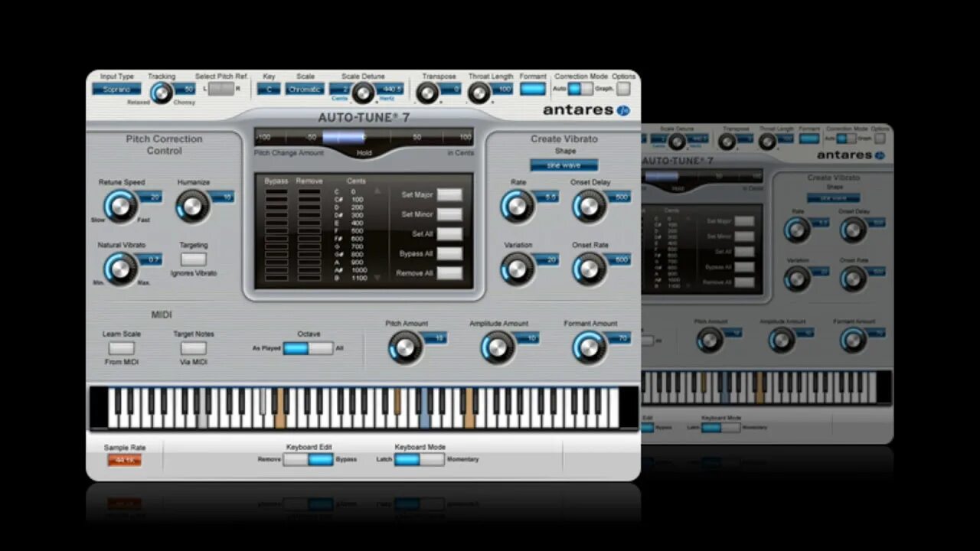Click the vibrato Rate knob in the front window

pyautogui.click(x=518, y=207)
